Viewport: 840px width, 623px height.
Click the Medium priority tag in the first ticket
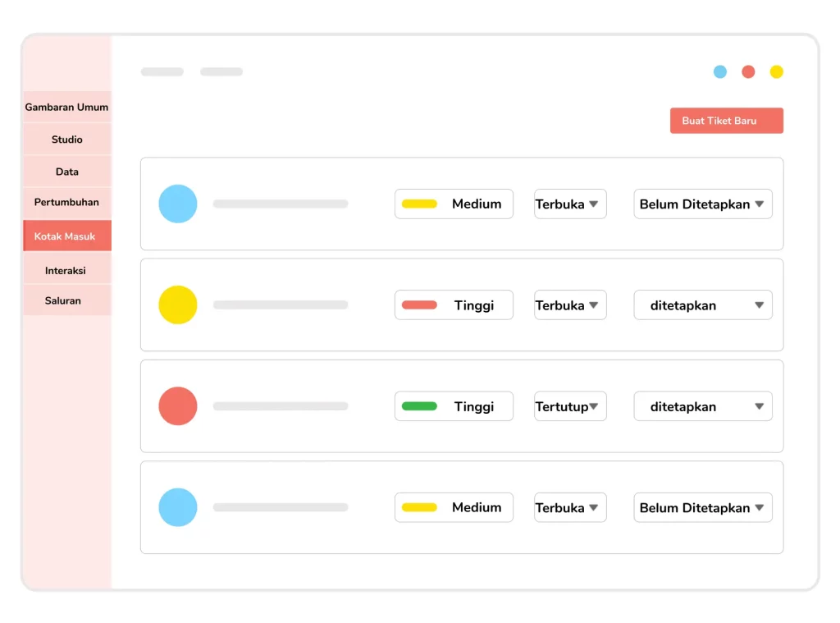(x=454, y=204)
